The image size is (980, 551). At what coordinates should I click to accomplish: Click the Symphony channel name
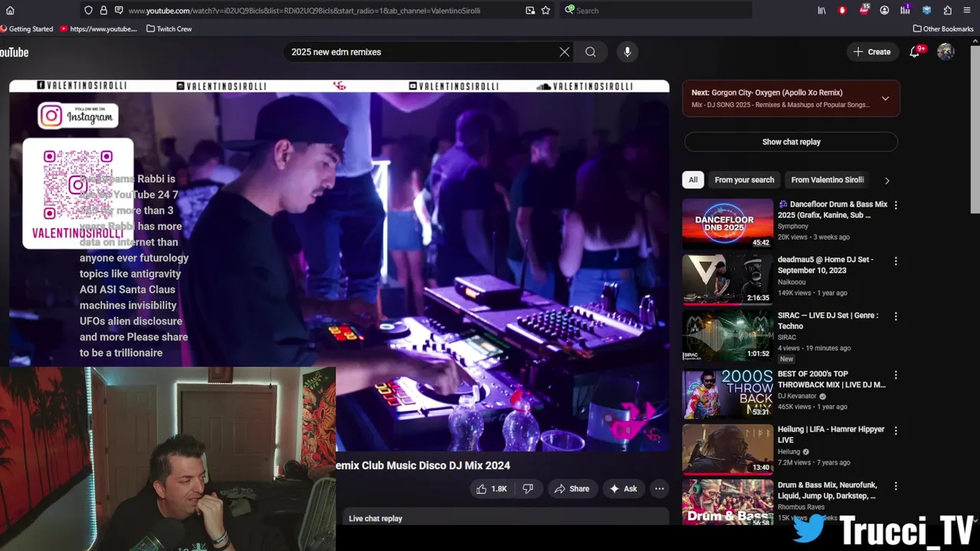click(793, 227)
